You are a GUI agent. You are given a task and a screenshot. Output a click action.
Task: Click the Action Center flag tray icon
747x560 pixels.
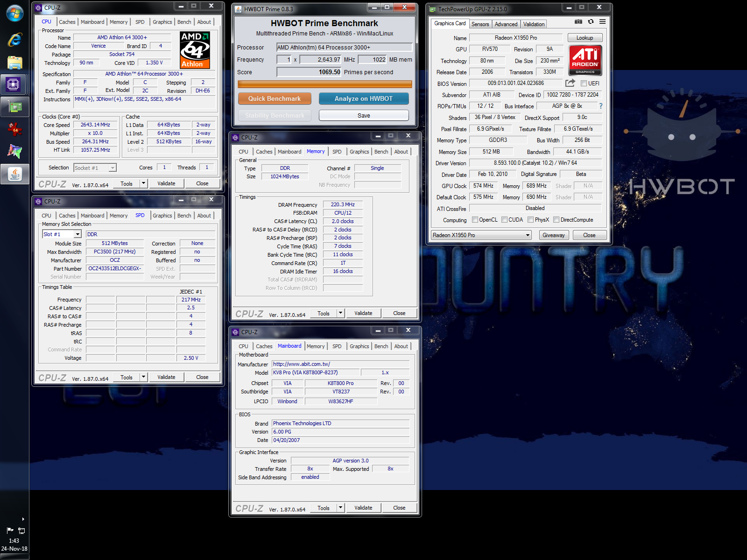10,531
